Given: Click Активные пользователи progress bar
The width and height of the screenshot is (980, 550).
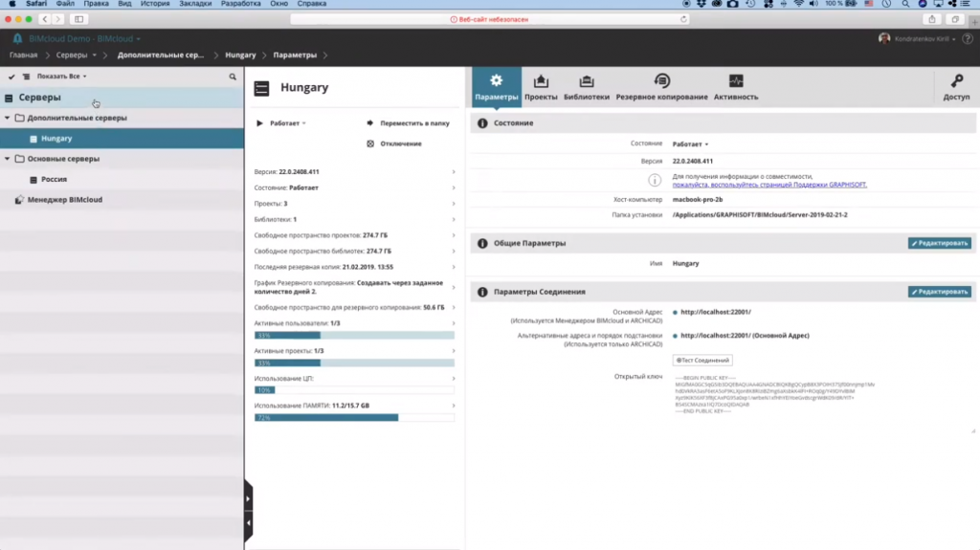Looking at the screenshot, I should pyautogui.click(x=354, y=336).
